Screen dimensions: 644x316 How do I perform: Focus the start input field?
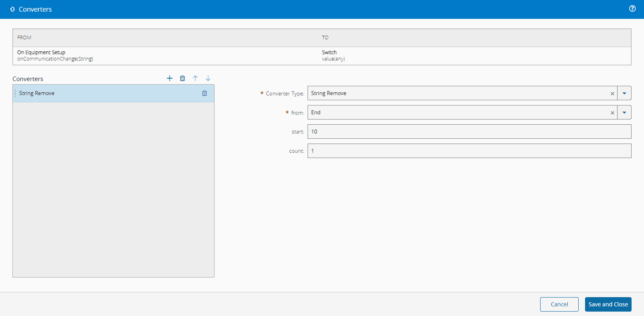(x=469, y=132)
